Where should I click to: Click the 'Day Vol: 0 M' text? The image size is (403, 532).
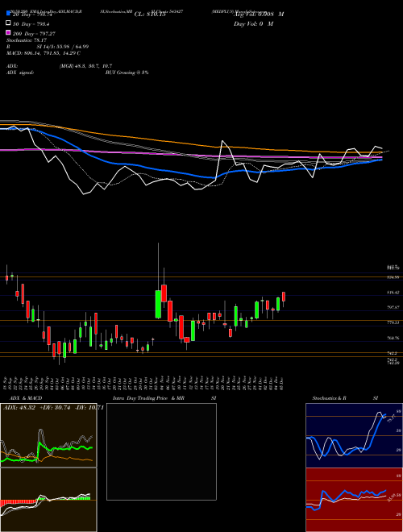click(x=254, y=23)
